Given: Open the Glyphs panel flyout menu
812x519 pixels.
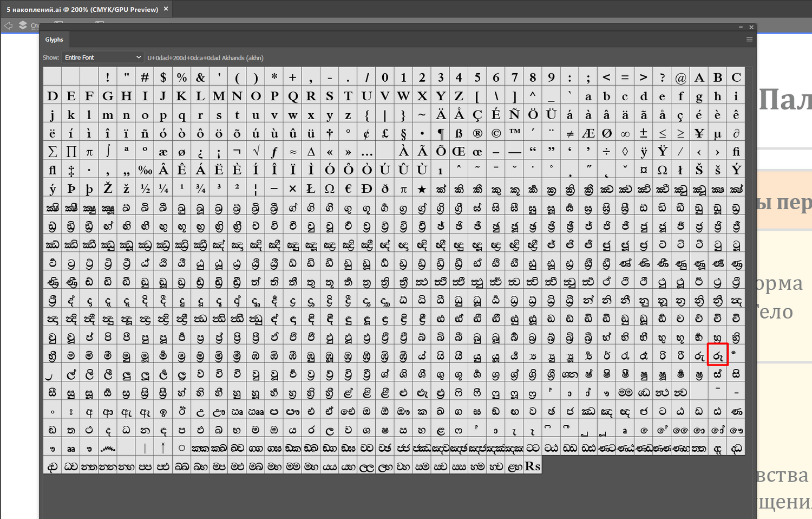Looking at the screenshot, I should point(750,39).
